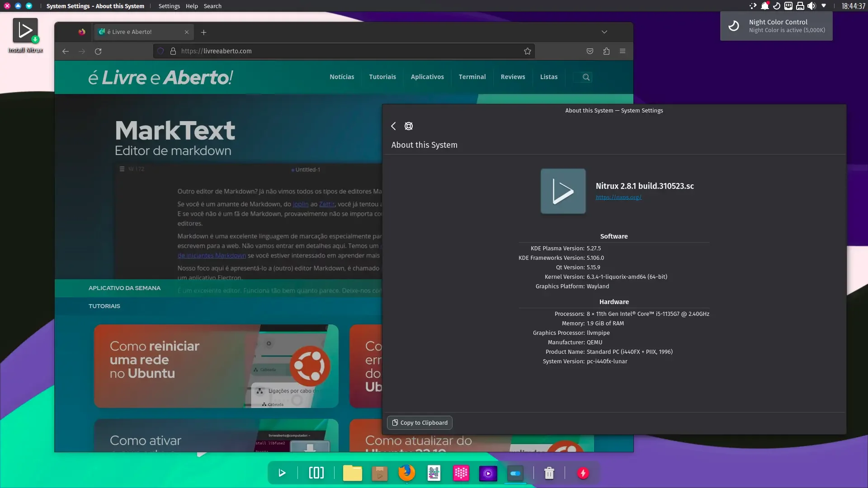The height and width of the screenshot is (488, 868).
Task: Select the 'é Livre e Aberto!' browser tab
Action: coord(144,32)
